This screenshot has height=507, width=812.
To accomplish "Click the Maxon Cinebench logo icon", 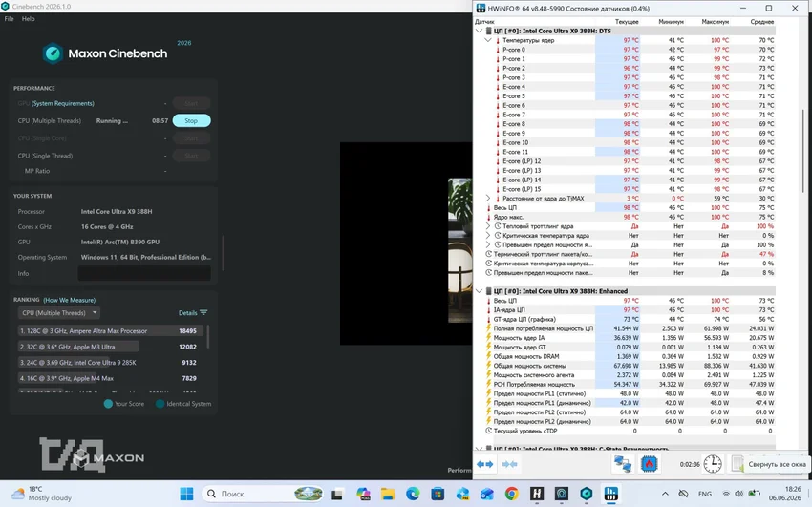I will click(53, 53).
